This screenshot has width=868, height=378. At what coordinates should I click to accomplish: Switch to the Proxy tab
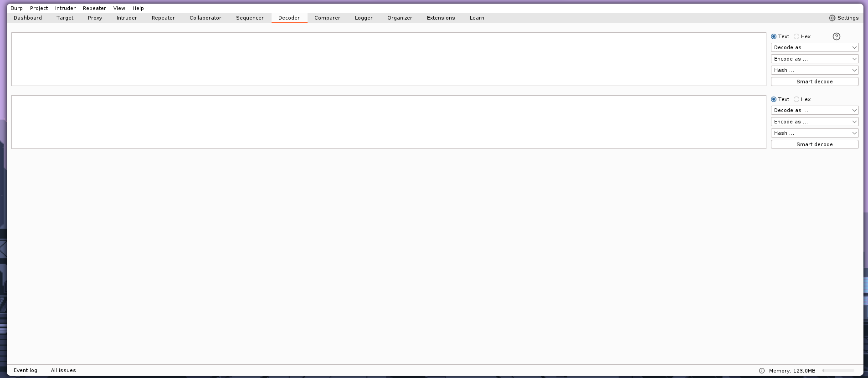click(x=95, y=18)
